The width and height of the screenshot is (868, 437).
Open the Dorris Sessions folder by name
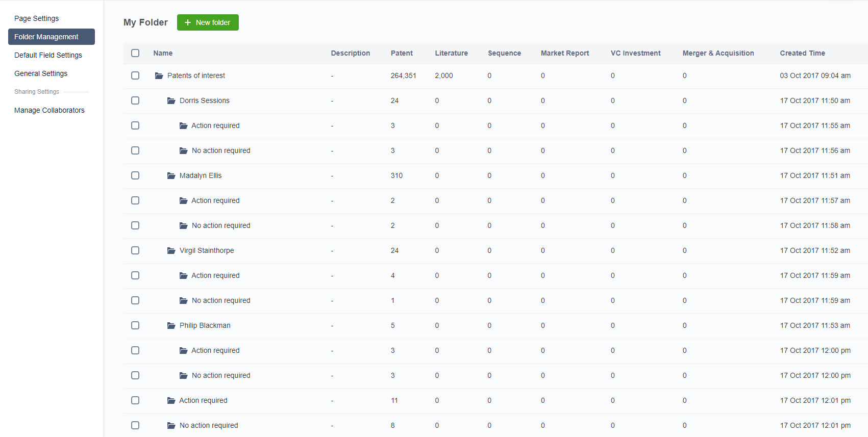click(x=205, y=100)
